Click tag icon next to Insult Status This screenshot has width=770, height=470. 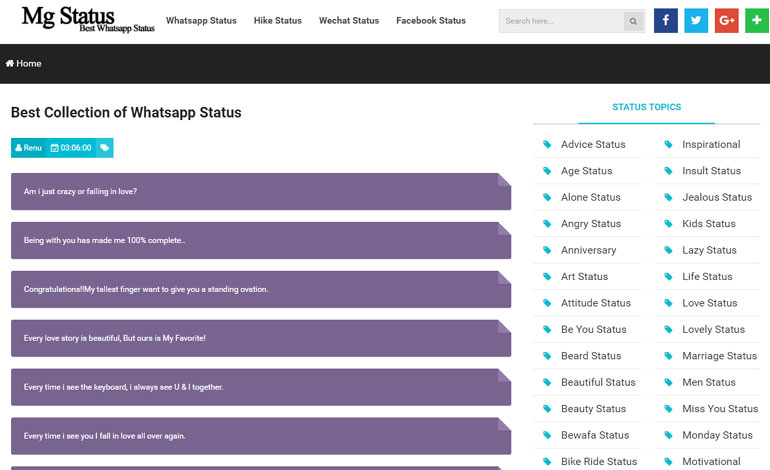point(668,171)
